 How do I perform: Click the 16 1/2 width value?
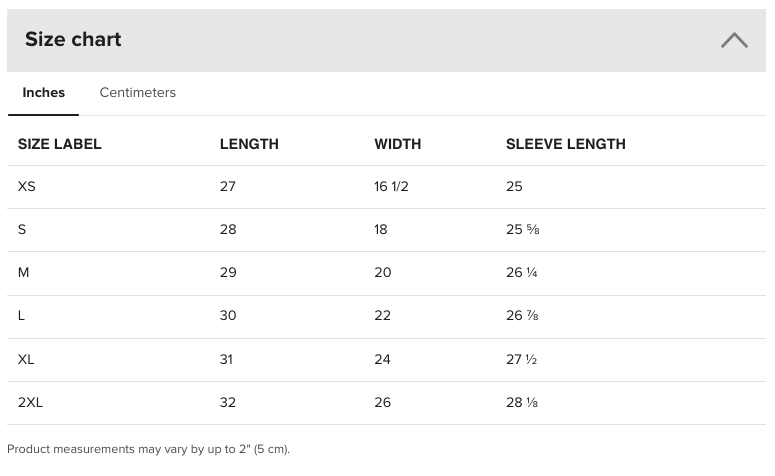(x=391, y=186)
